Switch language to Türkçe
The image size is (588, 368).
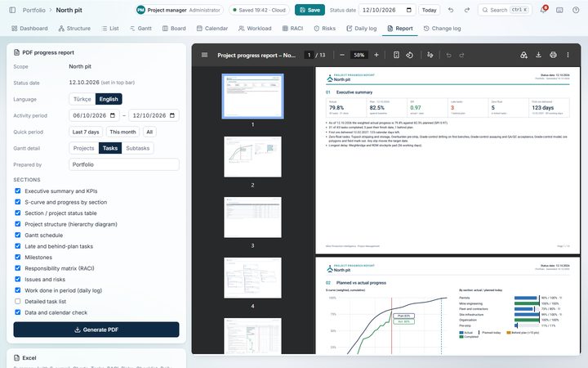click(82, 99)
